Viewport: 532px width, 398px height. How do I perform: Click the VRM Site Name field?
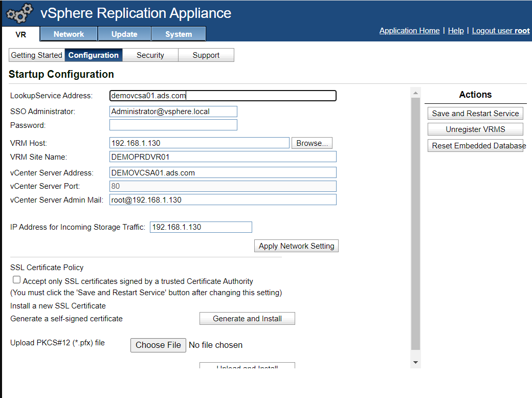point(223,157)
